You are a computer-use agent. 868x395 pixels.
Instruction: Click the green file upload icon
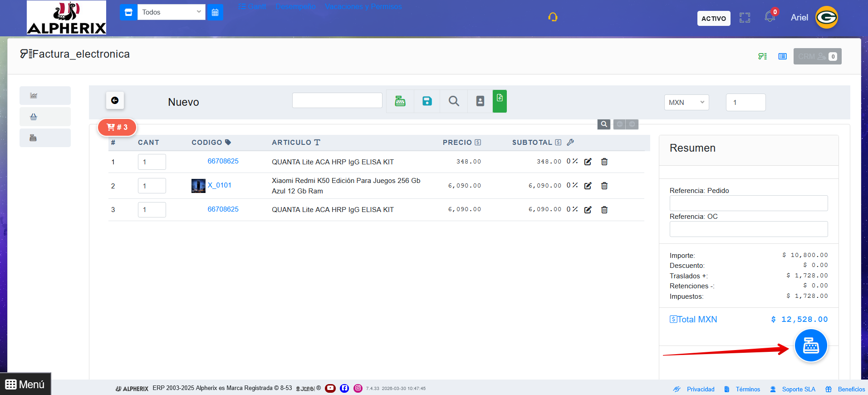coord(500,101)
